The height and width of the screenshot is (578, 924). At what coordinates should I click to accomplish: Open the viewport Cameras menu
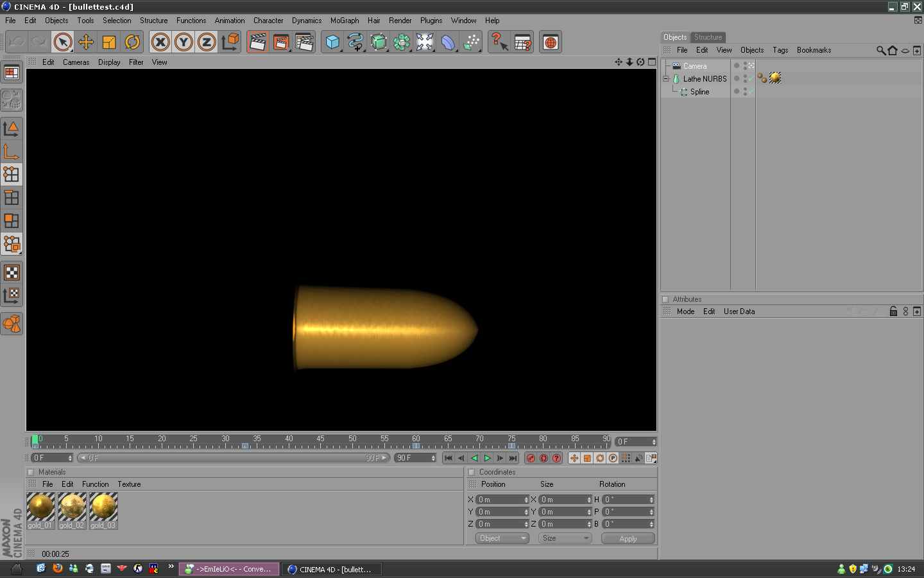(x=76, y=62)
